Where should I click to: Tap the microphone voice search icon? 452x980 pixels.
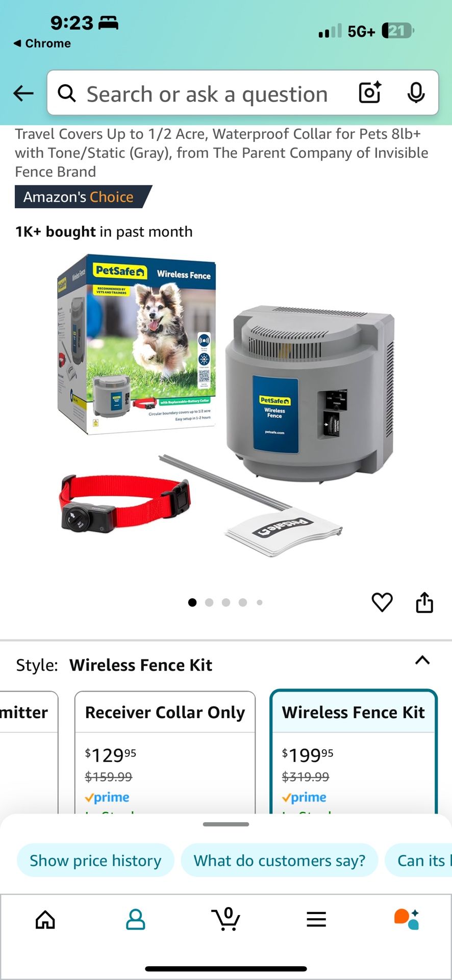[x=416, y=92]
